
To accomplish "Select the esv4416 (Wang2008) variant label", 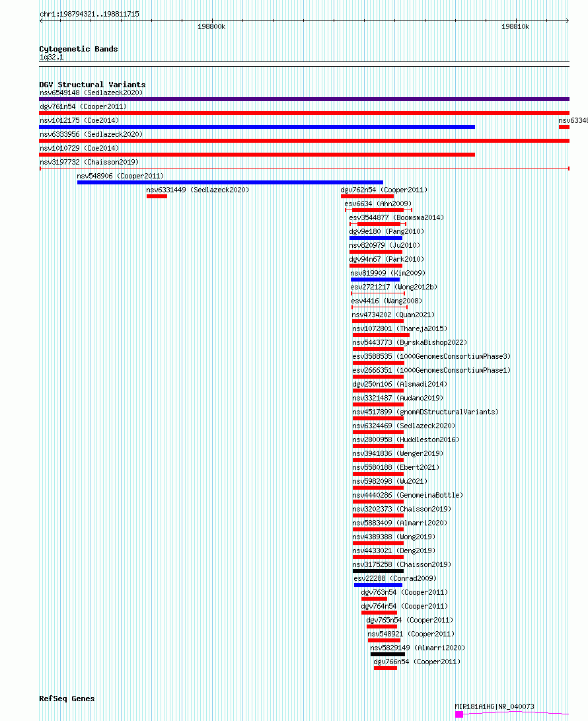I will point(386,301).
